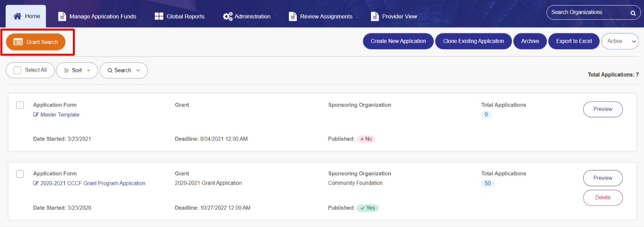Image resolution: width=644 pixels, height=227 pixels.
Task: Click the Create New Application button
Action: 398,41
